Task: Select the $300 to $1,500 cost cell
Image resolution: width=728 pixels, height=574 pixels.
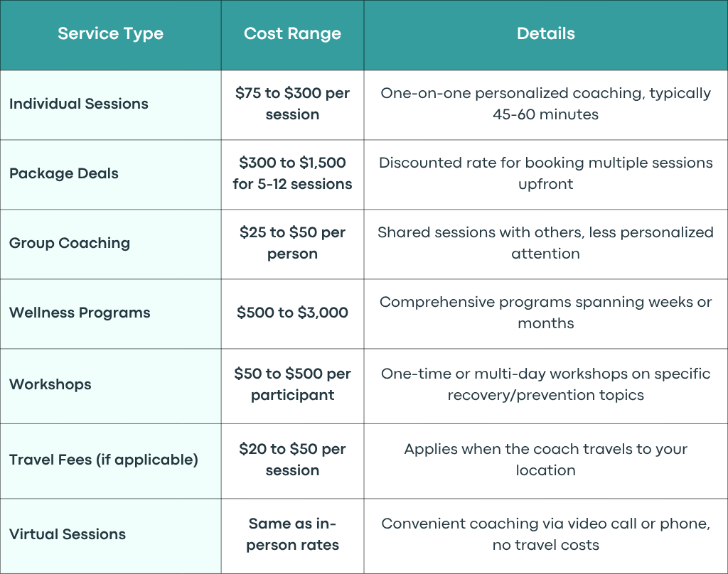Action: [x=292, y=173]
